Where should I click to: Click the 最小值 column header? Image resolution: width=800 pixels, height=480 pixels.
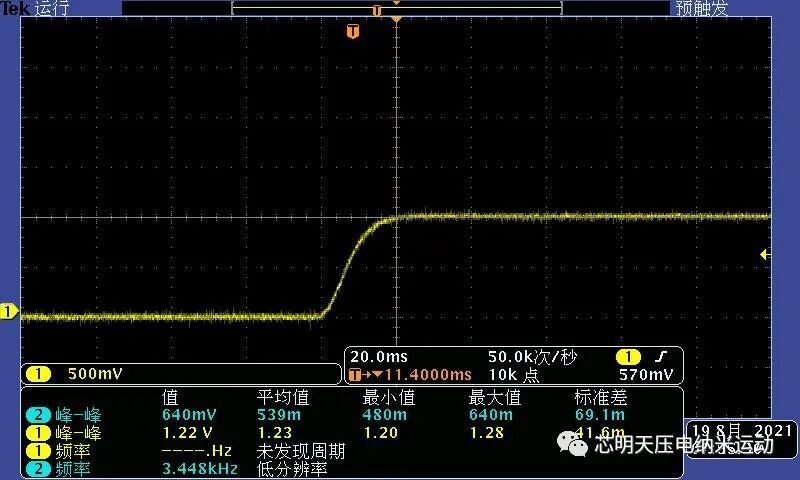tap(389, 397)
